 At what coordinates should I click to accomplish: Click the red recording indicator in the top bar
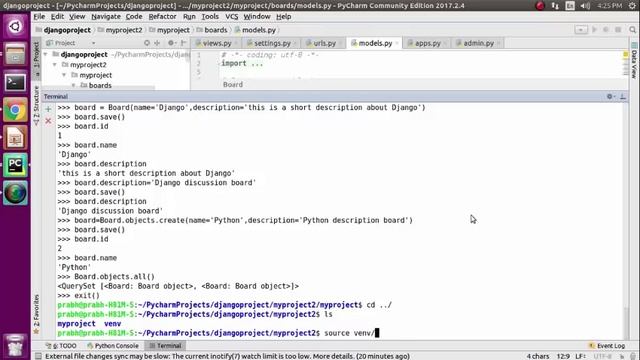click(x=540, y=6)
